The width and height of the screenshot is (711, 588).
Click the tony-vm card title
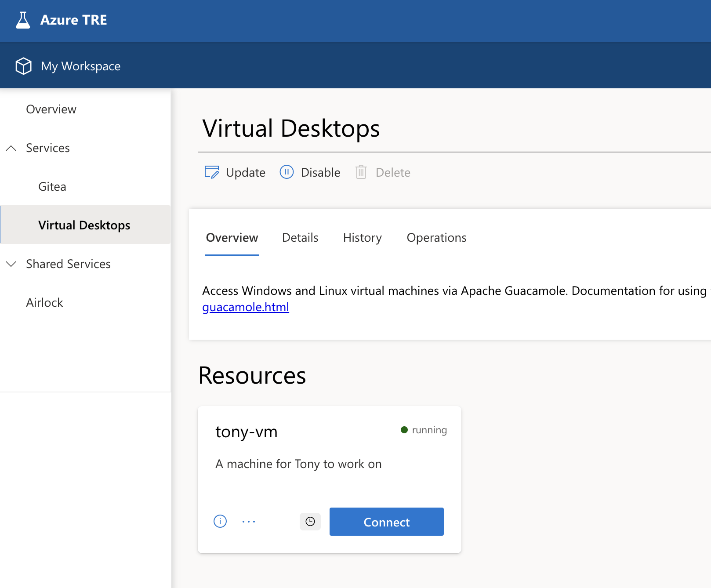pyautogui.click(x=247, y=432)
